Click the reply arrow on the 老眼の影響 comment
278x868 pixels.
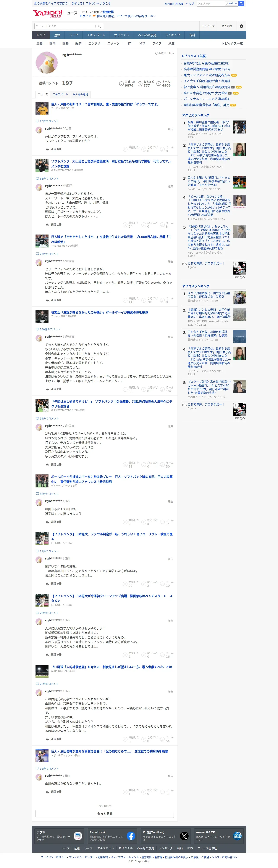pos(48,584)
